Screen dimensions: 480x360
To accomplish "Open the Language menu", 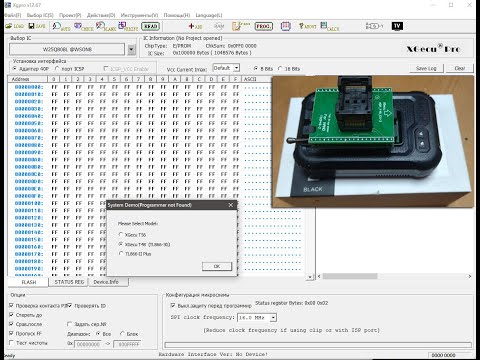I will point(209,15).
